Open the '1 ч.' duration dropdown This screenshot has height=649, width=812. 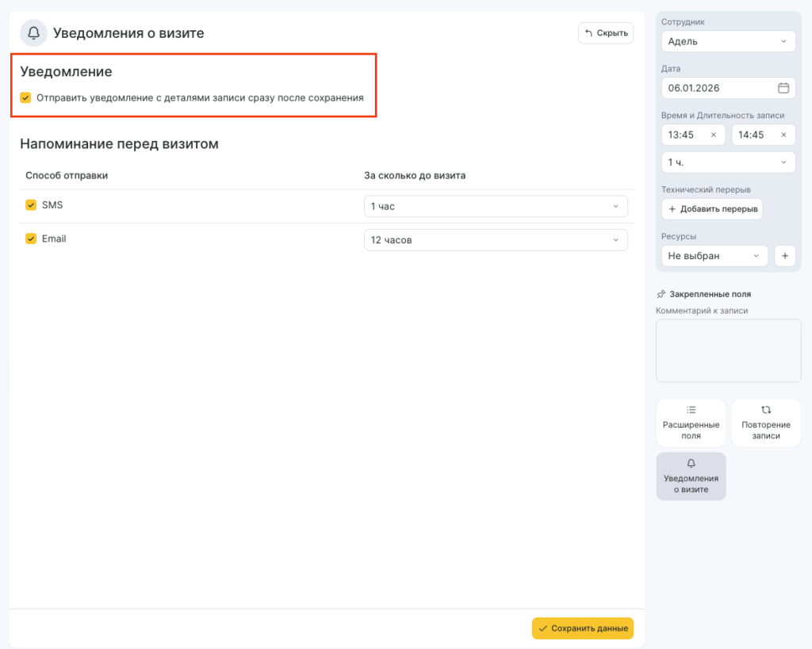pyautogui.click(x=728, y=162)
